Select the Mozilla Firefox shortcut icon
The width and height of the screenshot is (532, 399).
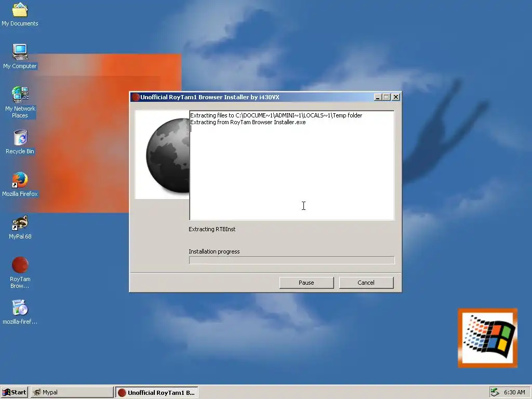20,184
